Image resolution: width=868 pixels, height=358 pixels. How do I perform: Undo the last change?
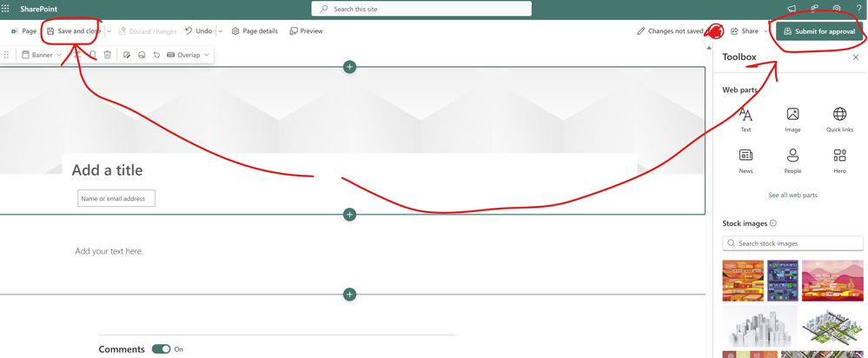tap(199, 31)
